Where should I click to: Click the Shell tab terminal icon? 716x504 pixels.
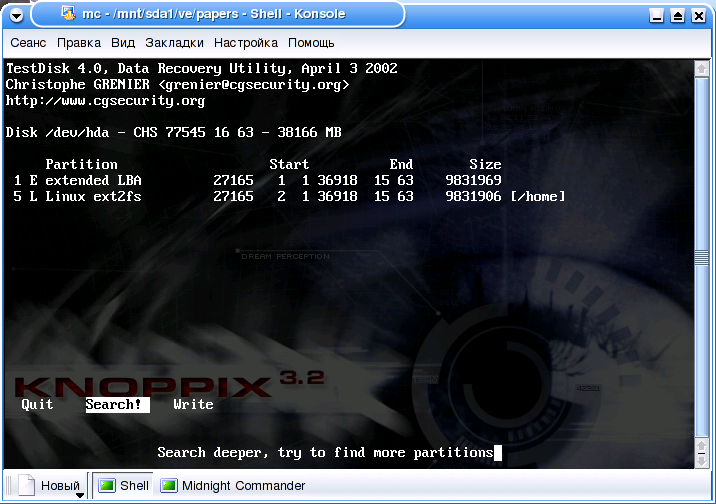coord(107,485)
